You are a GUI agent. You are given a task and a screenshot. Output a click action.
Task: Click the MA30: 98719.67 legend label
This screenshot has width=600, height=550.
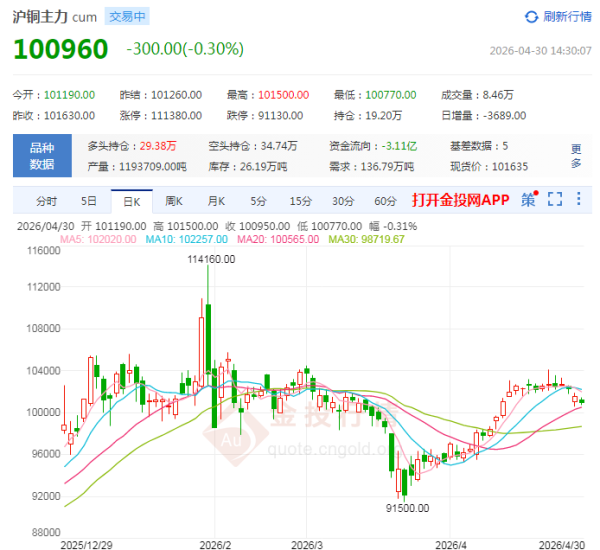(366, 239)
